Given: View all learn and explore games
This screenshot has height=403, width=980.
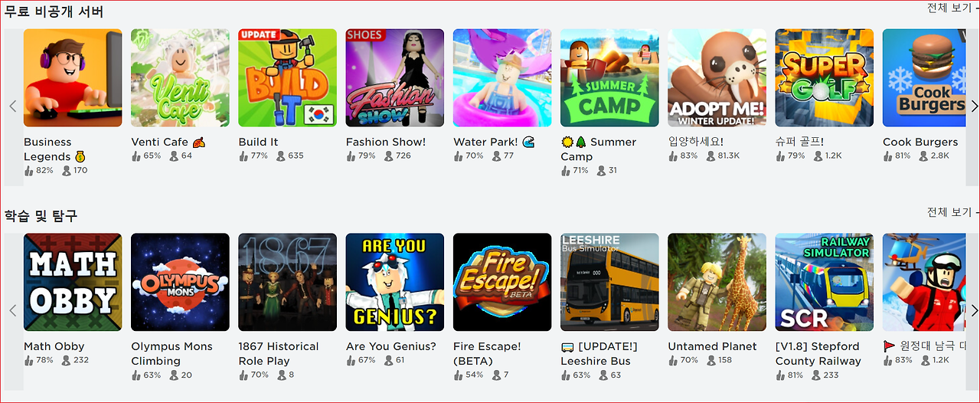Looking at the screenshot, I should 949,212.
